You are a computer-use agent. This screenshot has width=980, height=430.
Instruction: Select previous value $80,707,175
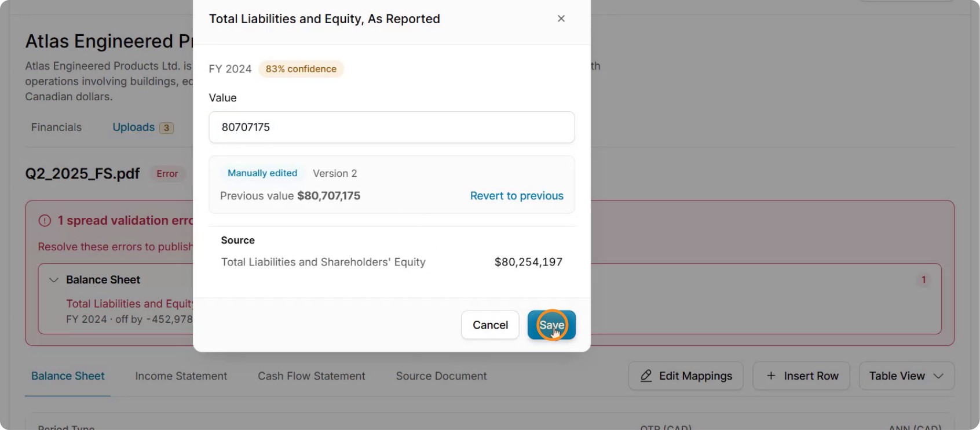coord(328,196)
